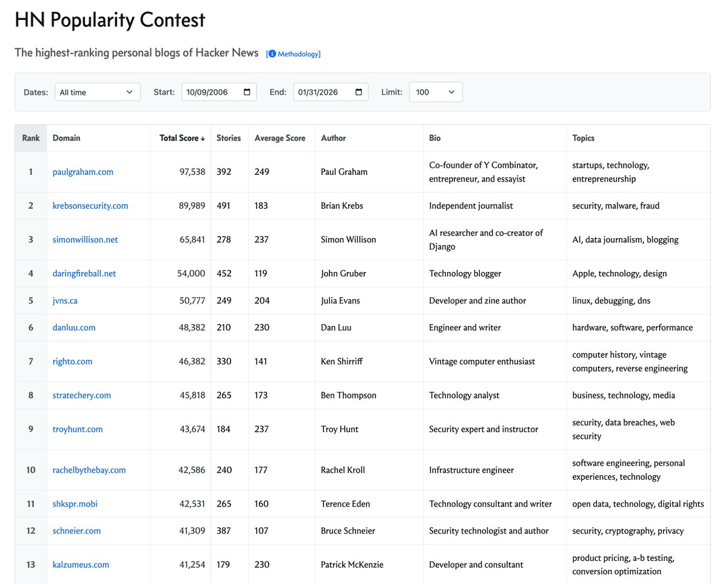Viewport: 728px width, 584px height.
Task: Open danluu.com domain link
Action: click(74, 328)
